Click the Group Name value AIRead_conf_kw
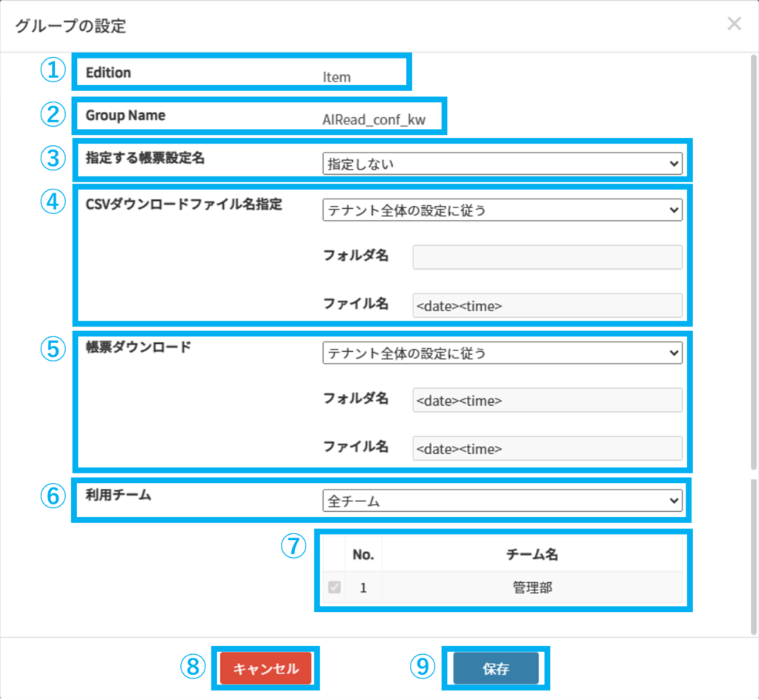The width and height of the screenshot is (759, 700). click(x=374, y=120)
